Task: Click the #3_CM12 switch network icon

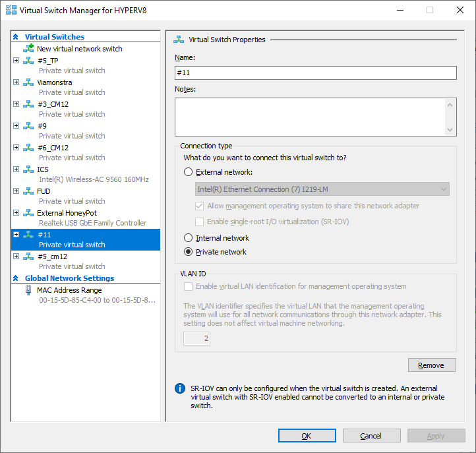Action: pyautogui.click(x=28, y=104)
